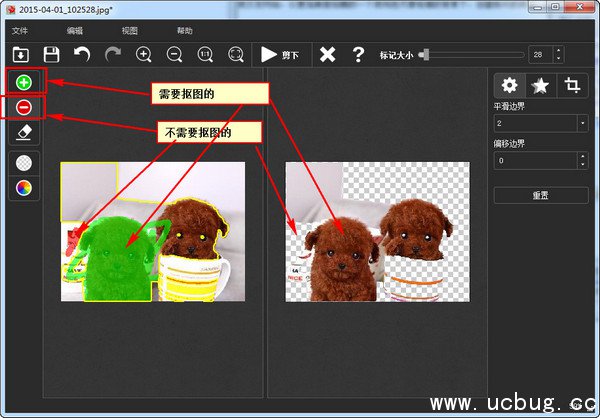Open the 编辑 menu
Screen dimensions: 600x418
click(75, 31)
